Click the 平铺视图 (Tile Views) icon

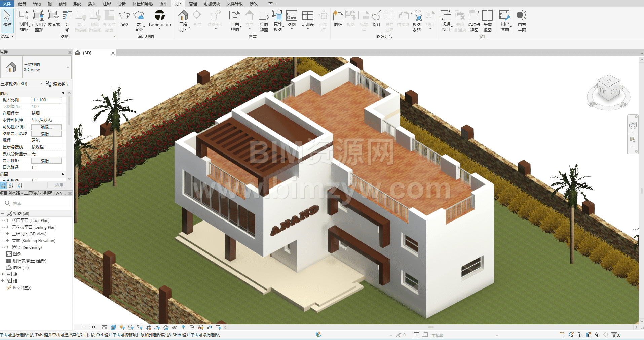pyautogui.click(x=487, y=16)
